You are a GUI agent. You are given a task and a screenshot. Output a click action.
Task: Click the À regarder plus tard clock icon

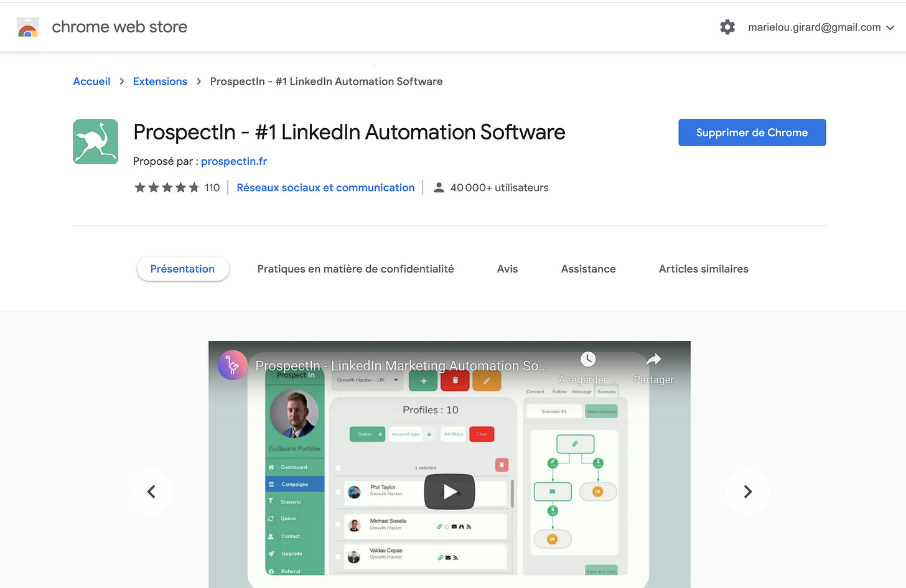(588, 359)
